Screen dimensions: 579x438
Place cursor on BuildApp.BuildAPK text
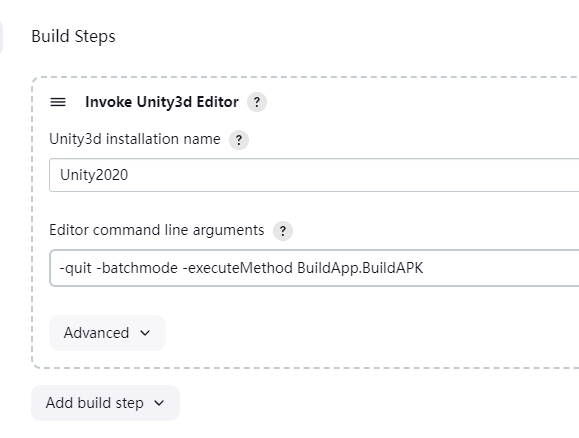pyautogui.click(x=360, y=268)
